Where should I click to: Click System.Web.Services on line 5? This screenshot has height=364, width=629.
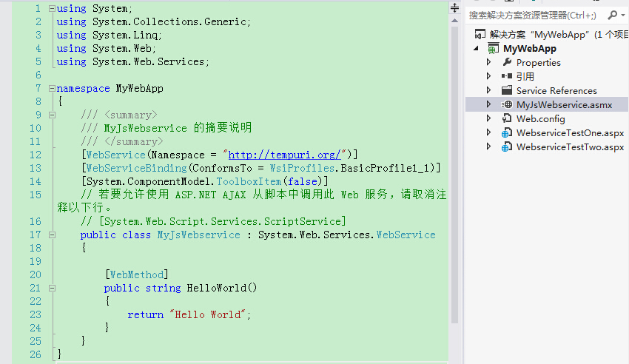(150, 61)
